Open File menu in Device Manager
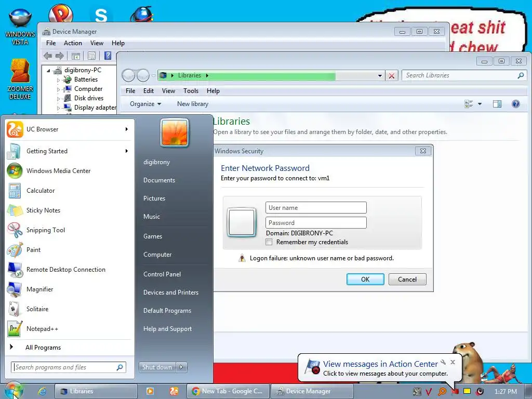Screen dimensions: 532x399 (x=51, y=43)
